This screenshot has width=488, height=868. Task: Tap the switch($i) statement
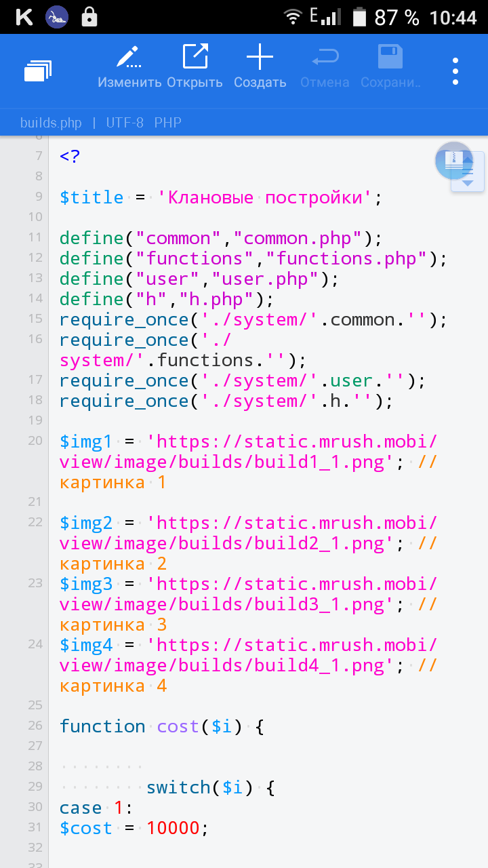[x=210, y=787]
